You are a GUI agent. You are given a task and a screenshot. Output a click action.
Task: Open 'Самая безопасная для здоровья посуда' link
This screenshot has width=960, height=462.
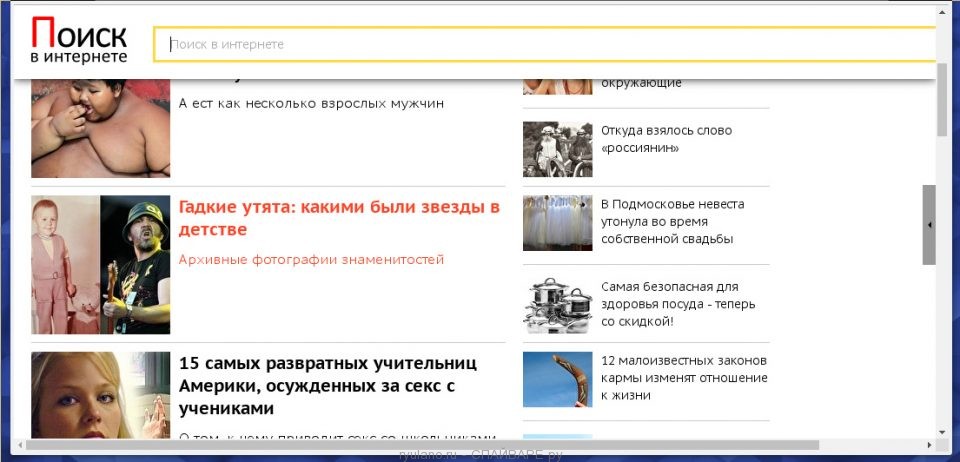(x=678, y=304)
